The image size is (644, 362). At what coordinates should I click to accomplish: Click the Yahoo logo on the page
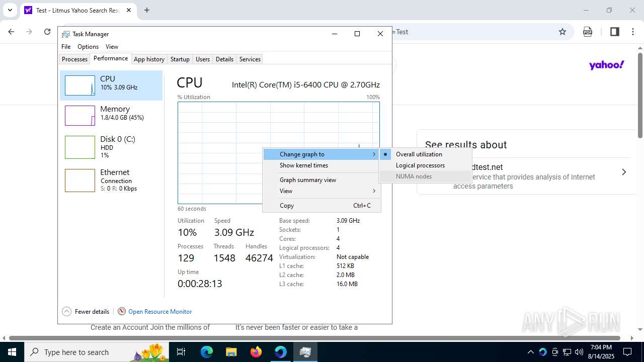[606, 65]
